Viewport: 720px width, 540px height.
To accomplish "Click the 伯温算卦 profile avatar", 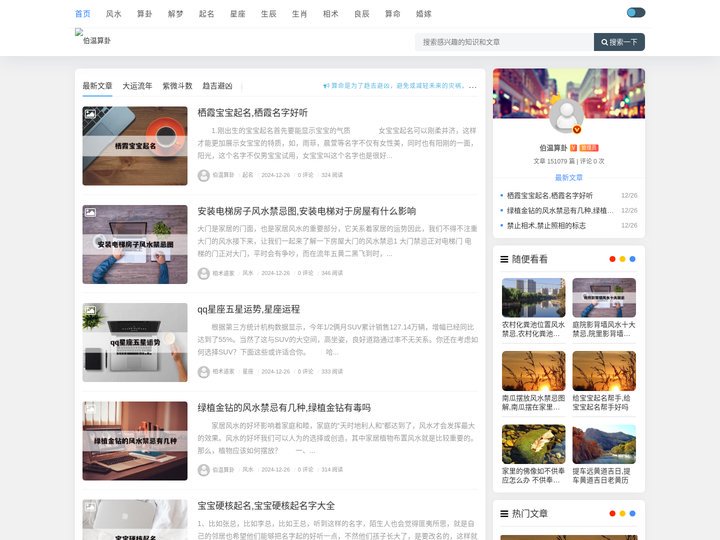I will click(x=566, y=115).
